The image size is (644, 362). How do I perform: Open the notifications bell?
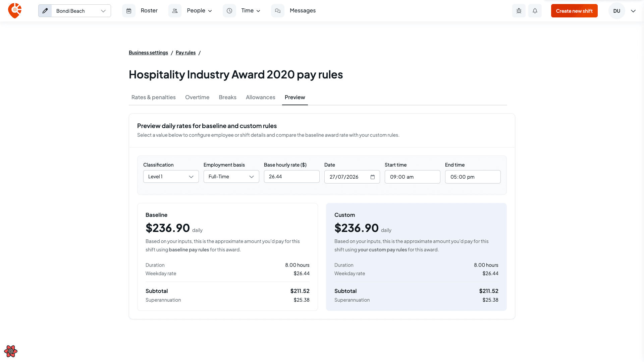click(x=535, y=11)
